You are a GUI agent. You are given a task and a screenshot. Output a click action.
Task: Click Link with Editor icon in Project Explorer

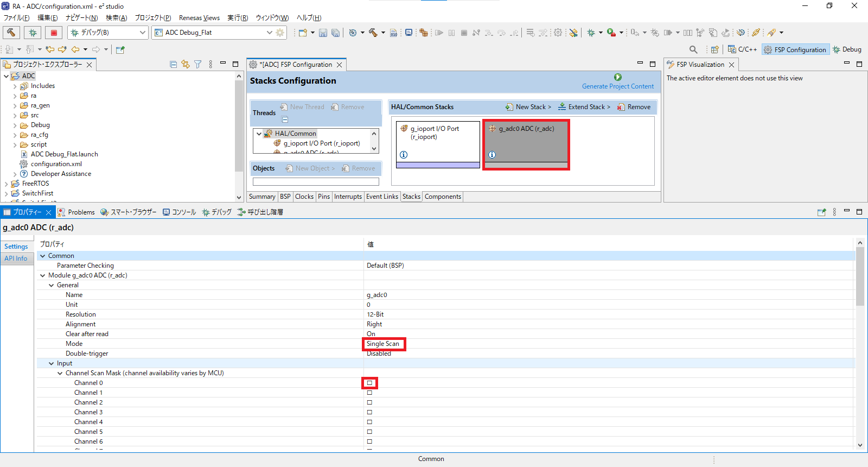(186, 64)
